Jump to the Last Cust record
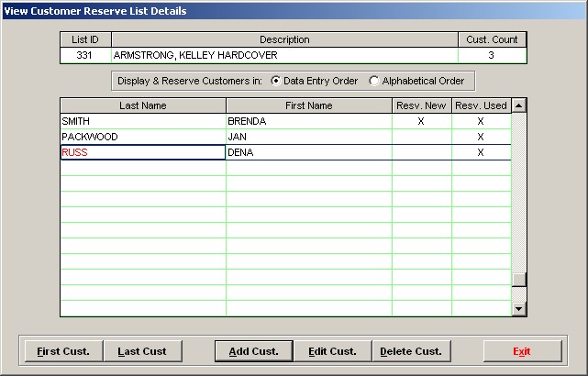588x376 pixels. coord(141,351)
